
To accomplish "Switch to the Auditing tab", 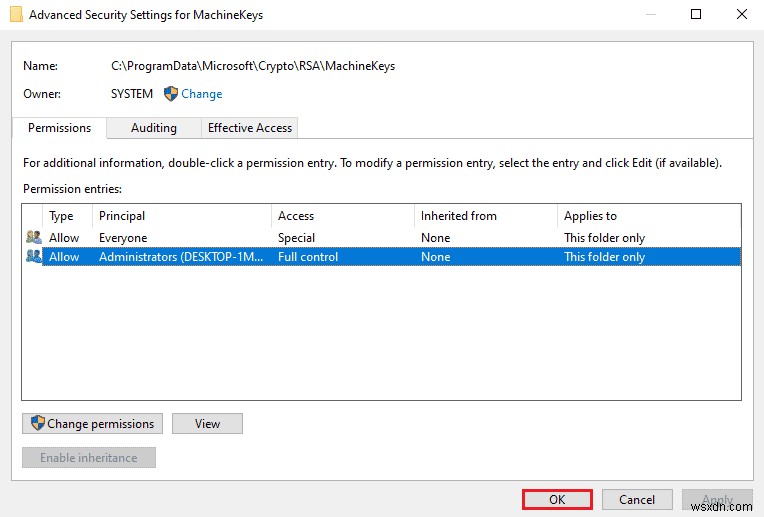I will 154,128.
